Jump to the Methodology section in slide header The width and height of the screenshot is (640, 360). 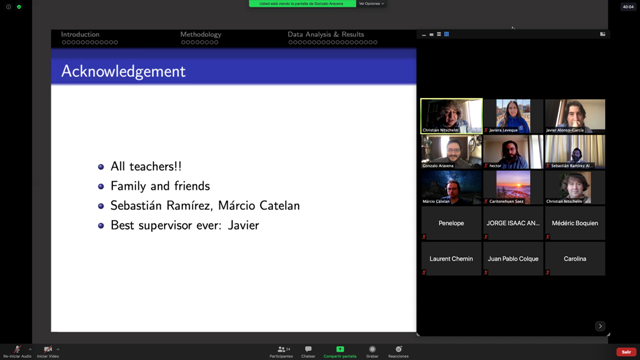pyautogui.click(x=200, y=35)
